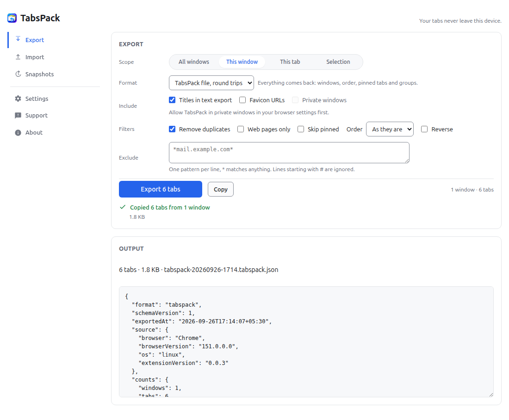Click the "Everything comes back" format description
Image resolution: width=509 pixels, height=420 pixels.
pos(337,83)
